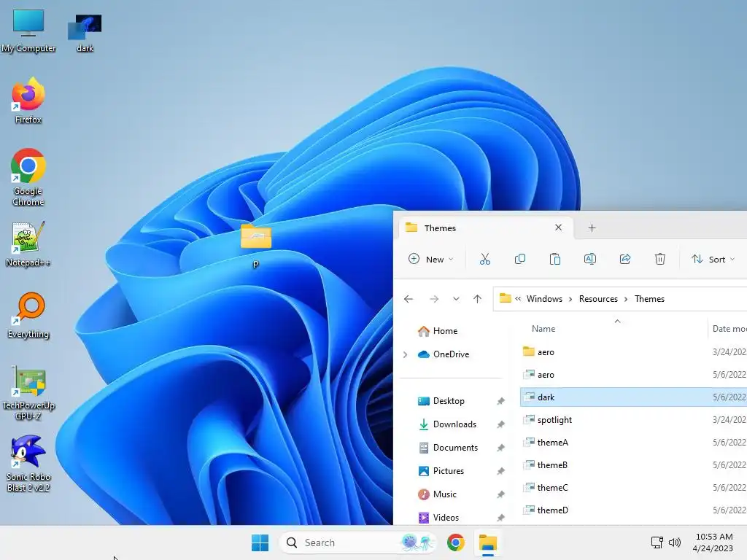Expand chevron after Resources in address bar
The image size is (747, 560).
[x=626, y=299]
